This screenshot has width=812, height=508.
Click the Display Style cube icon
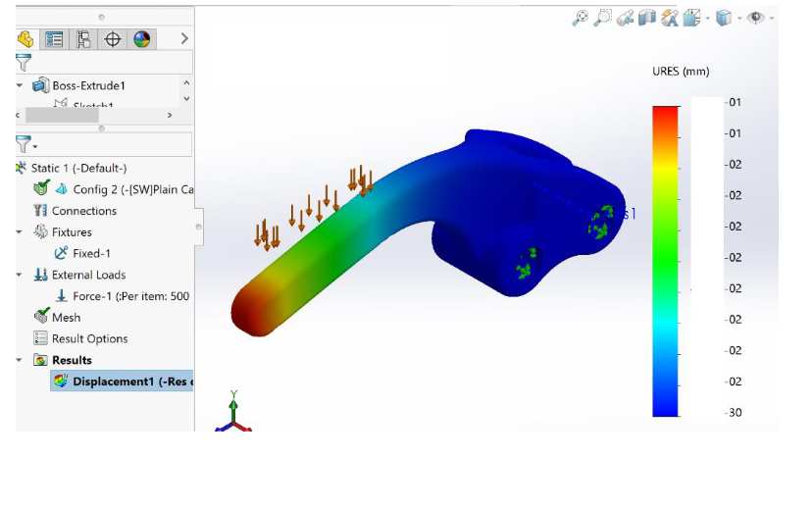tap(724, 18)
